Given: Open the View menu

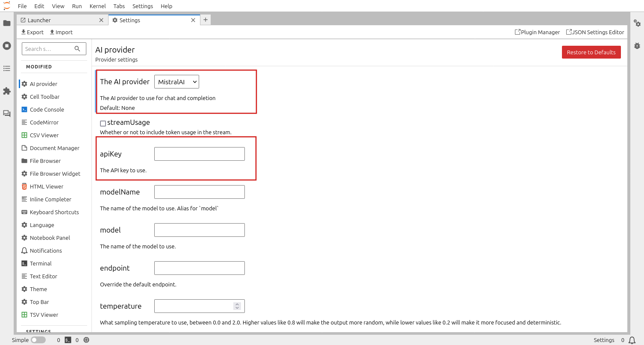Looking at the screenshot, I should (x=58, y=6).
